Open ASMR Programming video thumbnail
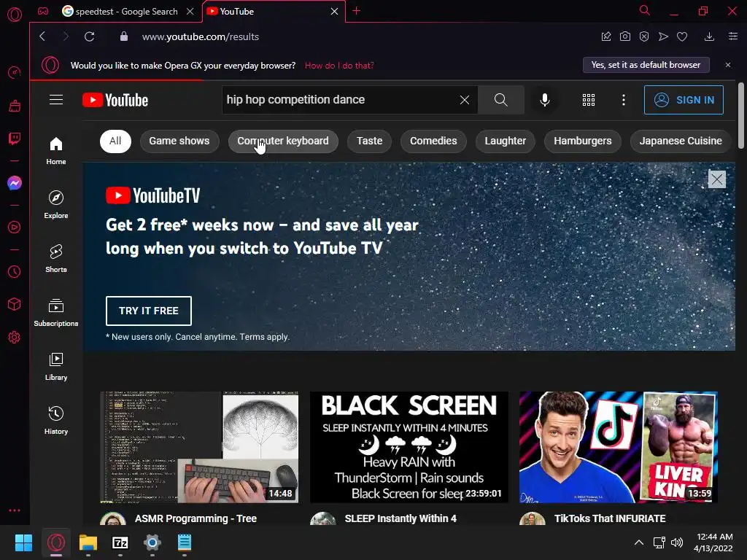 point(199,447)
